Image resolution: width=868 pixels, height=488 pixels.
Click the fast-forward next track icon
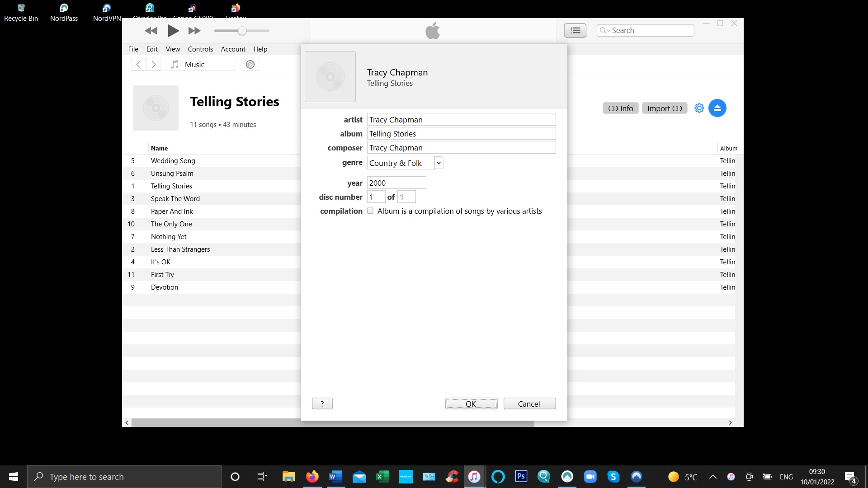[x=194, y=31]
